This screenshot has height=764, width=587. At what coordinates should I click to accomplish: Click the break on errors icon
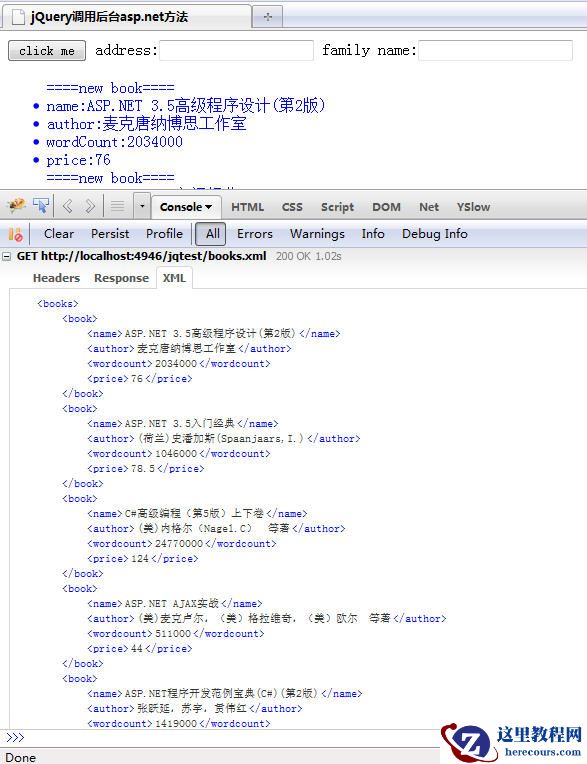click(x=16, y=234)
